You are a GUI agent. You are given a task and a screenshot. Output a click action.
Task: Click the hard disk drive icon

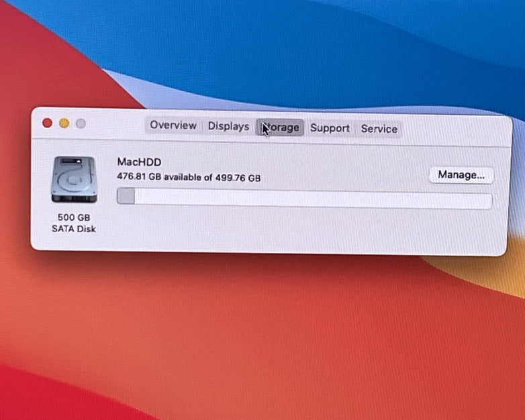click(x=74, y=180)
